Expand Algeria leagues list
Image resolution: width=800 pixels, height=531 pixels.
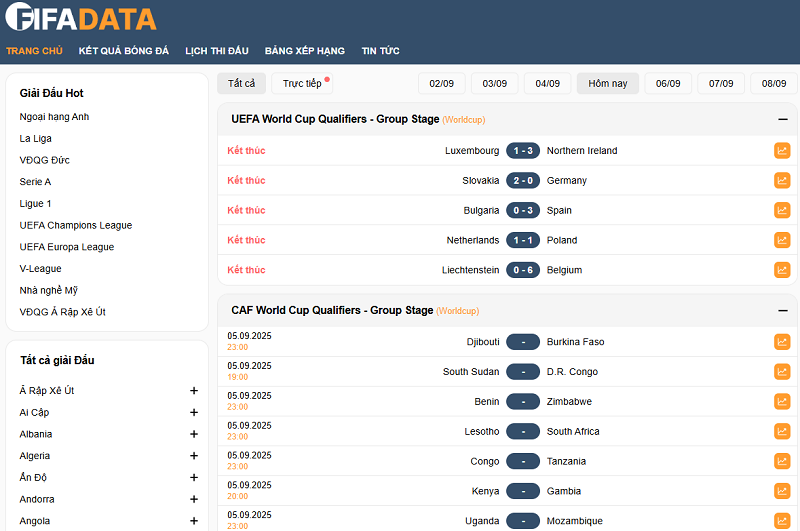(194, 456)
